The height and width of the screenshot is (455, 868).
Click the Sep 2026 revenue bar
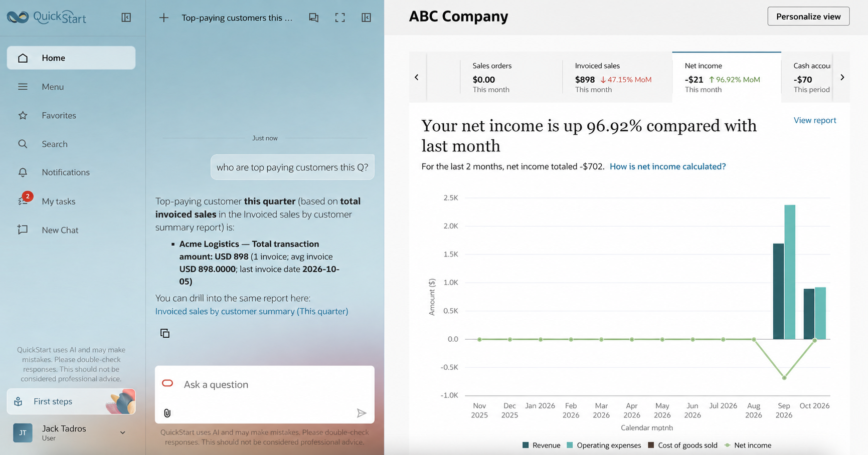coord(778,292)
